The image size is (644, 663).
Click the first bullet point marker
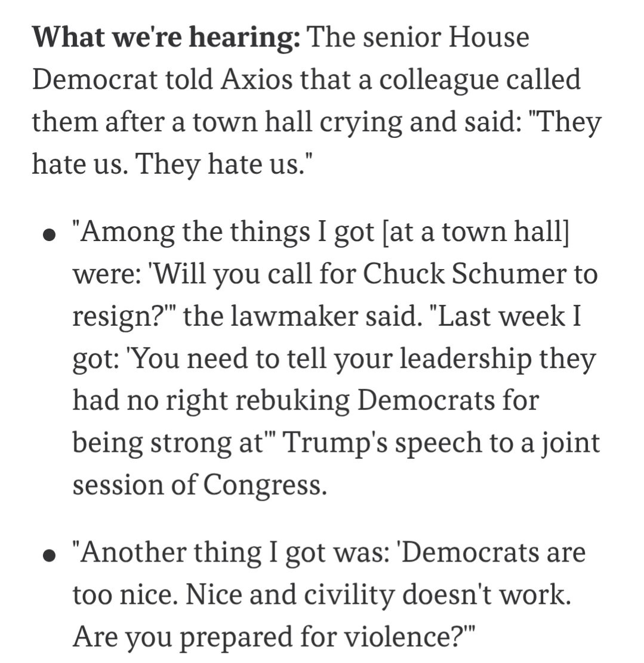(x=50, y=235)
